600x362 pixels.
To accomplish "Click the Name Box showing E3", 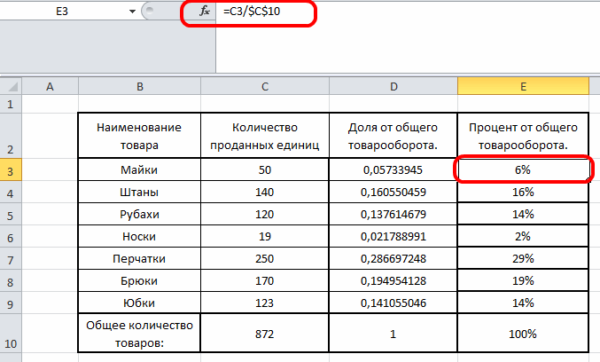I will pyautogui.click(x=63, y=11).
